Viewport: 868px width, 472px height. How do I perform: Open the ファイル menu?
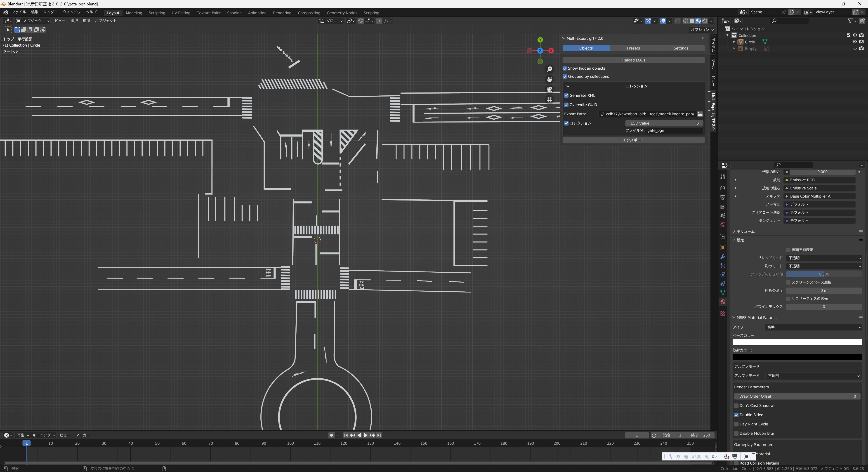pyautogui.click(x=19, y=12)
